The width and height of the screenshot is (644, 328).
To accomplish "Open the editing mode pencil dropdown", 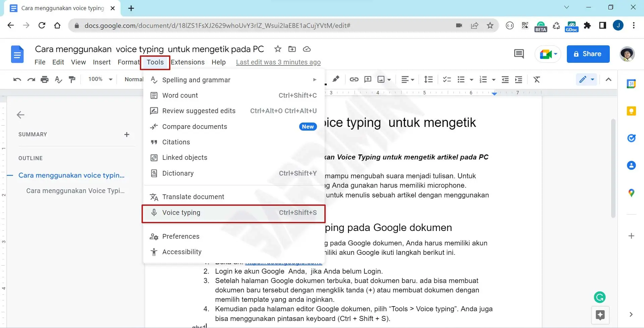I will click(586, 80).
